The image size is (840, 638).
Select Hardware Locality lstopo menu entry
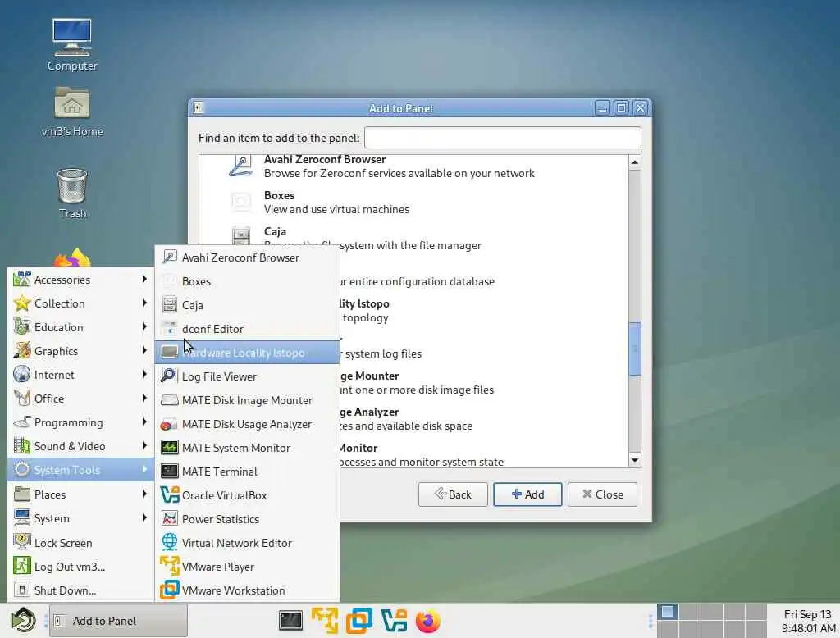coord(248,353)
